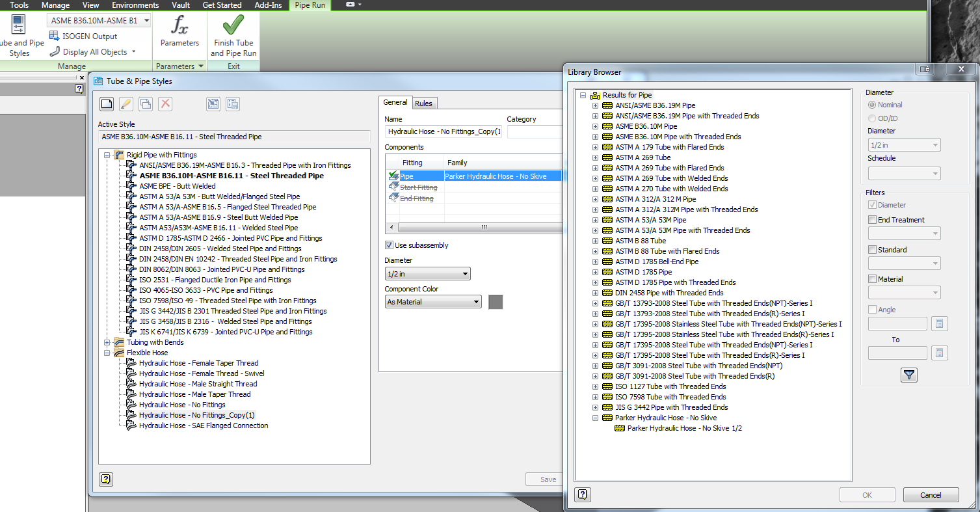This screenshot has width=980, height=512.
Task: Click calculator icon beside To field
Action: (939, 353)
